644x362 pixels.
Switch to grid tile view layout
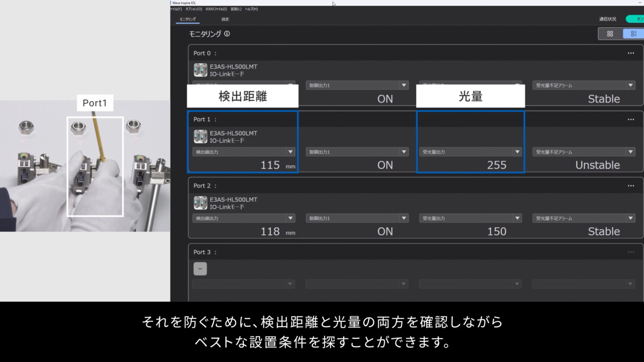pos(610,34)
